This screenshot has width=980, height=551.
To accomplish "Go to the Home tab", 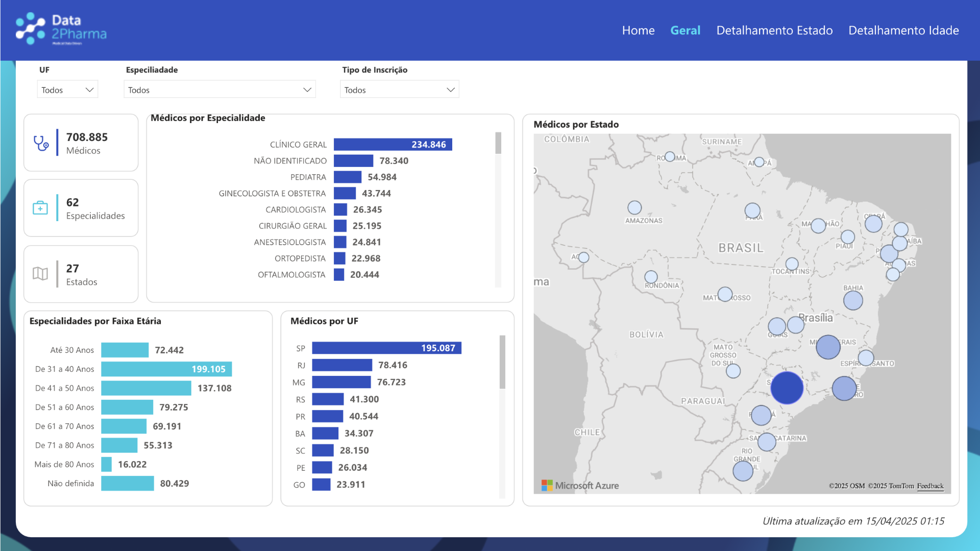I will pos(638,30).
